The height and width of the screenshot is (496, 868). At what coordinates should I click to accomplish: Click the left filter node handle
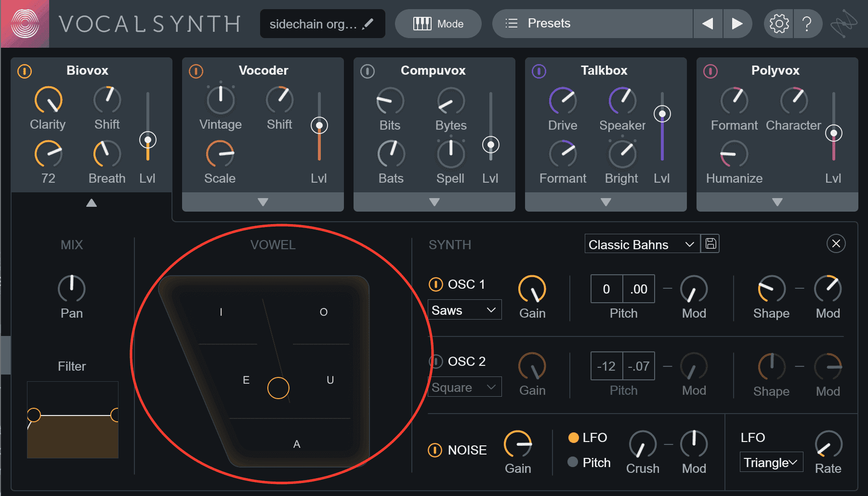click(34, 415)
